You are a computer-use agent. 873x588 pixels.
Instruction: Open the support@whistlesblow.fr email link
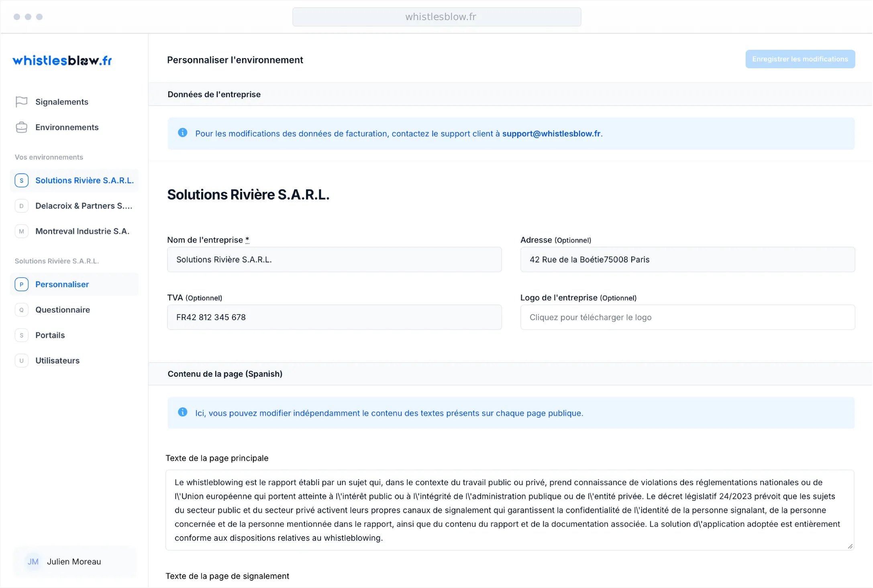click(x=551, y=134)
